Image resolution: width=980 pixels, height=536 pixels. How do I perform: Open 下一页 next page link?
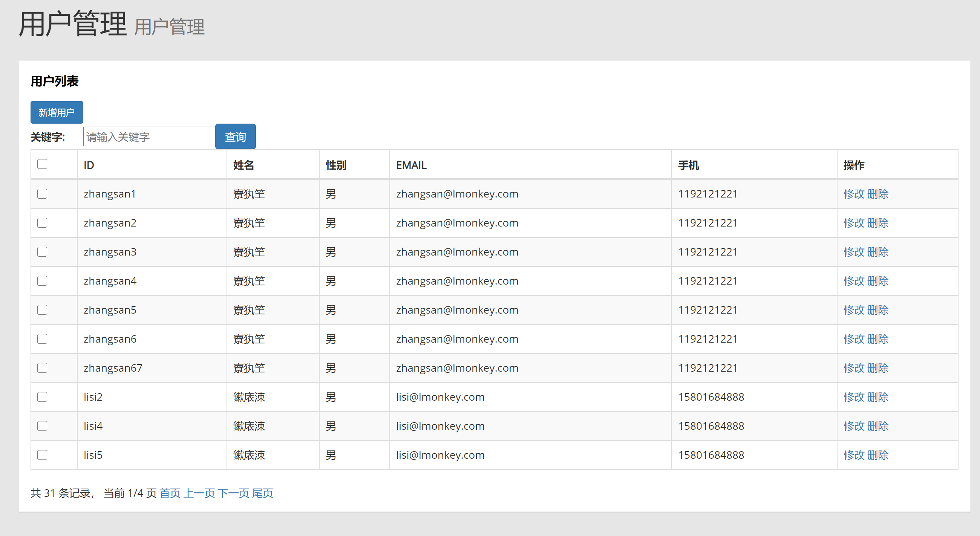[233, 493]
